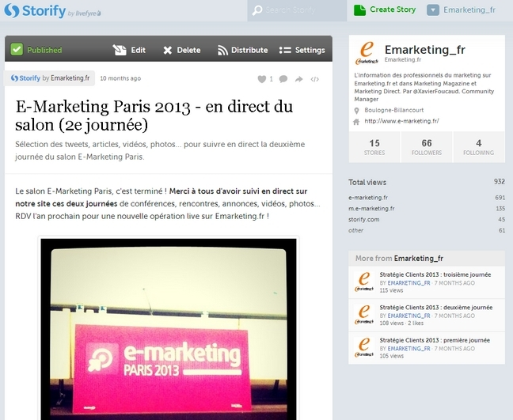The height and width of the screenshot is (420, 513).
Task: Click the thumbnail of the deuxième journée story
Action: (364, 315)
